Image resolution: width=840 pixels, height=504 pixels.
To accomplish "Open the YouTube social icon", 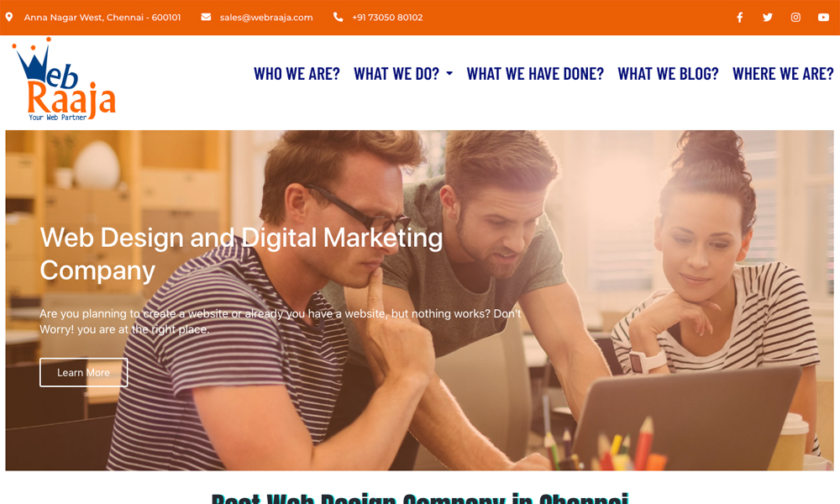I will 823,17.
